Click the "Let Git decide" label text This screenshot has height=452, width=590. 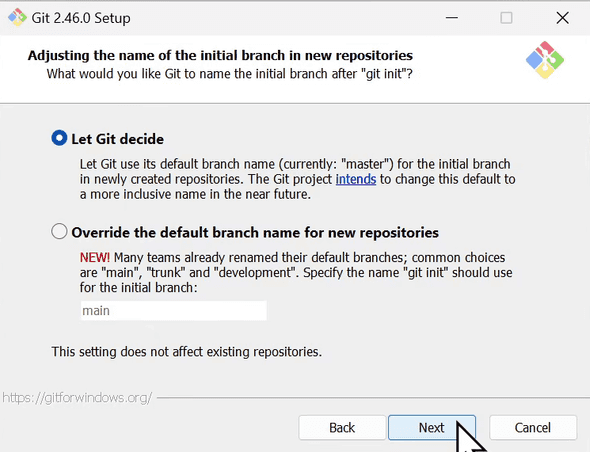tap(117, 139)
